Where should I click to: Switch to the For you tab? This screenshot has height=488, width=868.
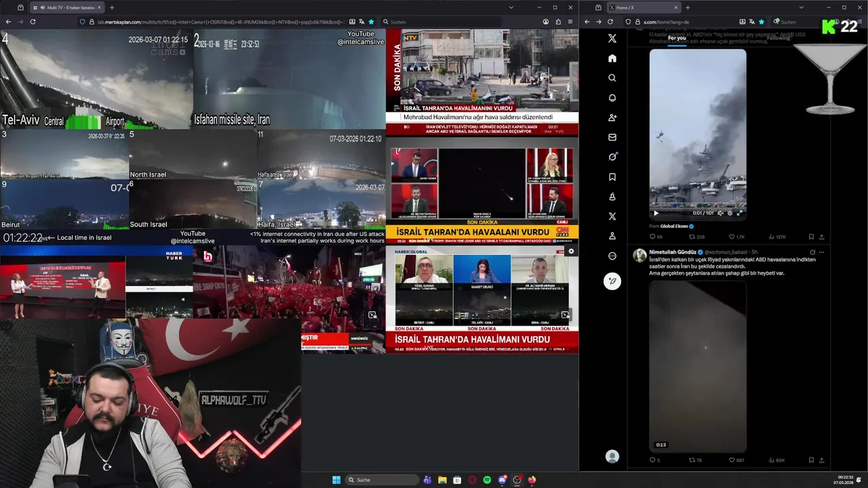point(677,38)
